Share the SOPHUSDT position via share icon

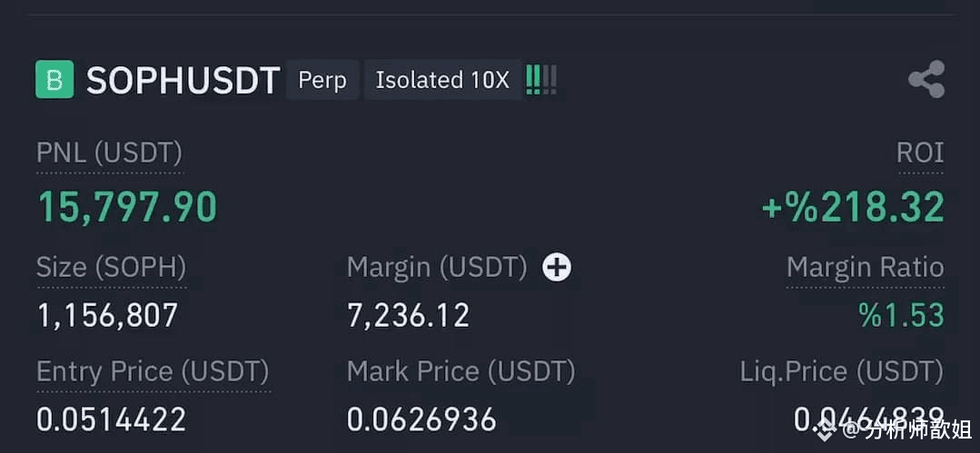point(926,79)
